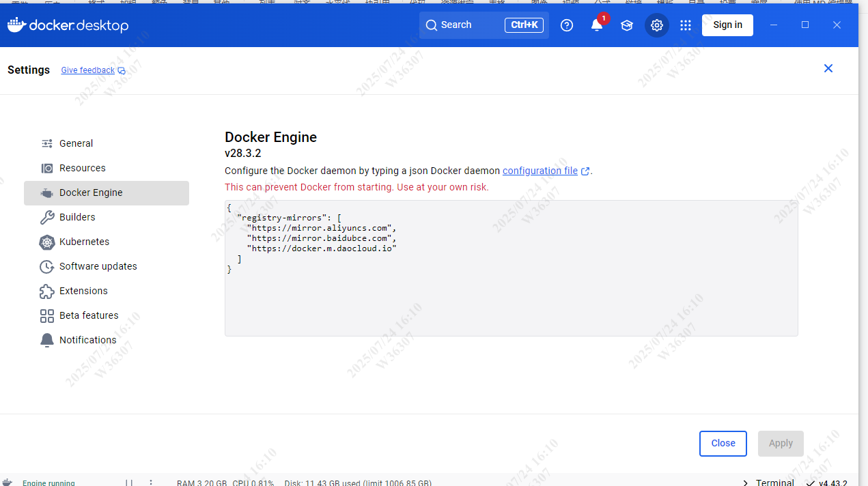Click the Apply button
The width and height of the screenshot is (868, 486).
(780, 443)
